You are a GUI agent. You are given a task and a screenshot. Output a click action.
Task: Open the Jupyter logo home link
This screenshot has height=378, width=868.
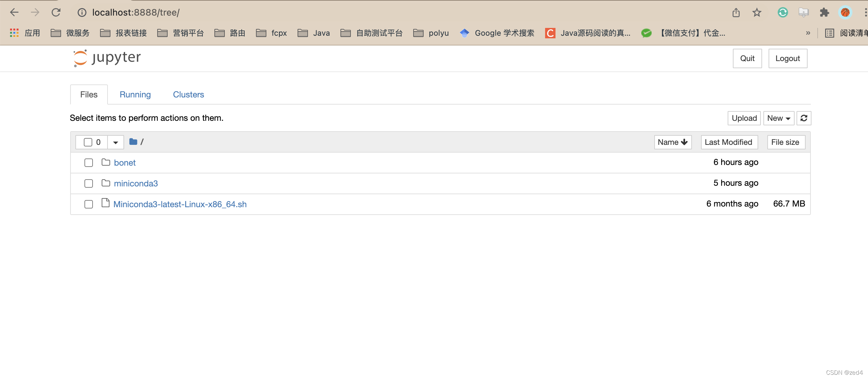[107, 58]
